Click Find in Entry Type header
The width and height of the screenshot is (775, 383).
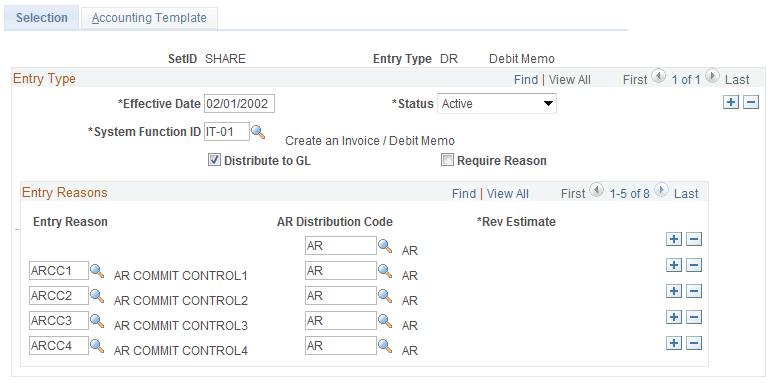coord(526,80)
